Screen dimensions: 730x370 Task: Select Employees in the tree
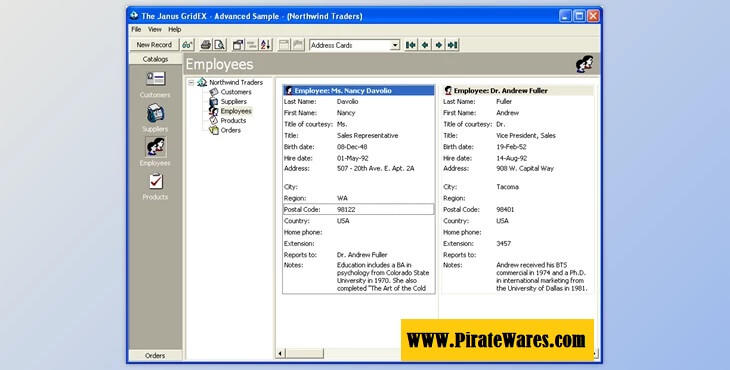click(236, 111)
